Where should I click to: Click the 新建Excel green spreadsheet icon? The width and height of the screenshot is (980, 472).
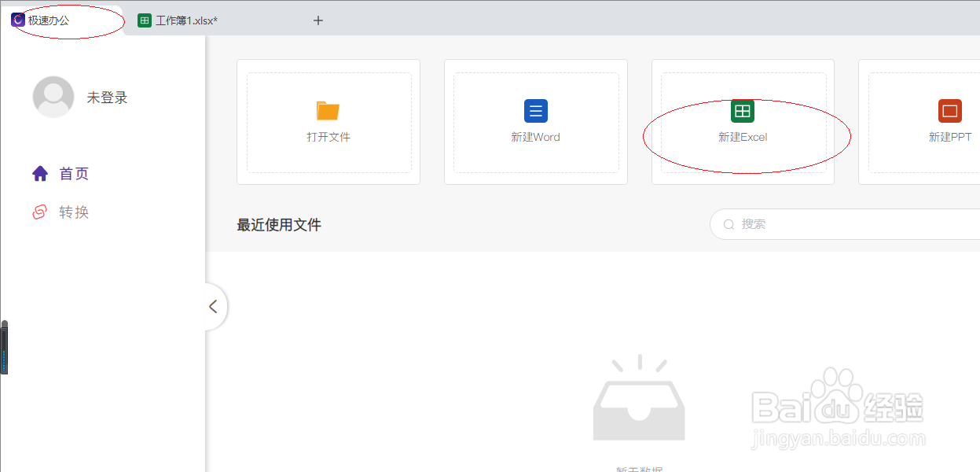[743, 111]
